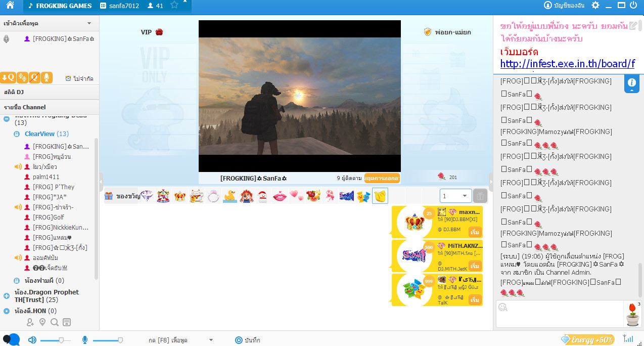Click the chat message input field

pyautogui.click(x=561, y=314)
